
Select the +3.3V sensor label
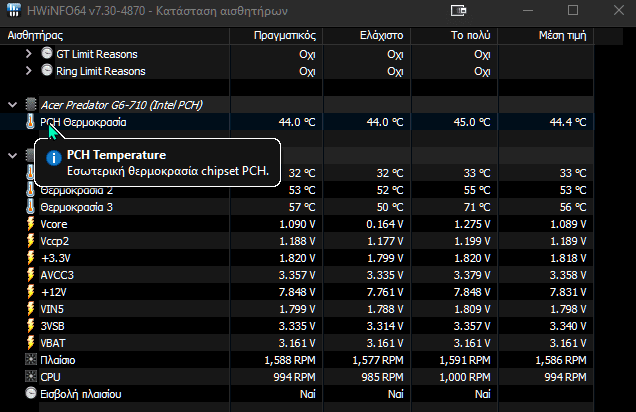point(56,258)
